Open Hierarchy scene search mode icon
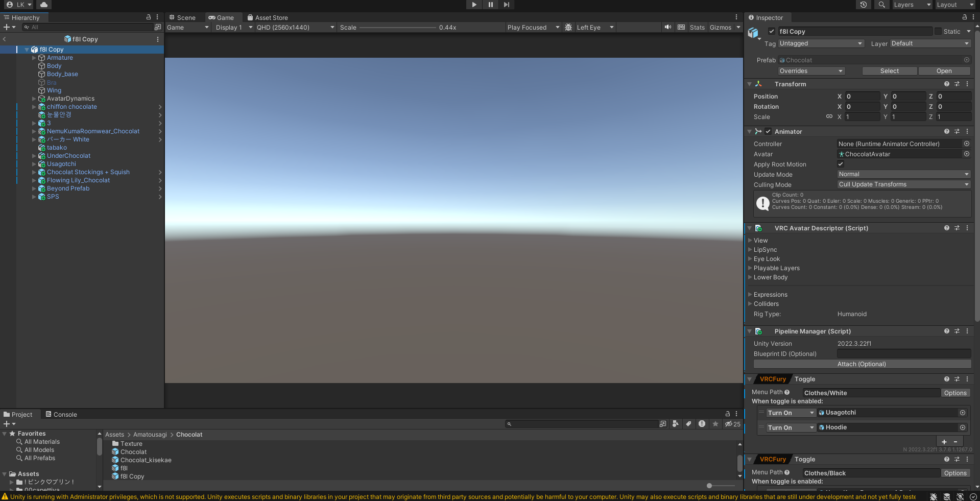 pyautogui.click(x=158, y=27)
